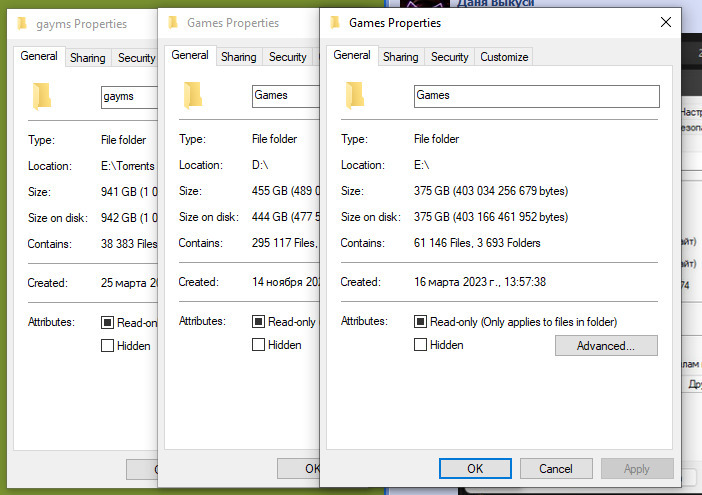The width and height of the screenshot is (702, 495).
Task: Select General tab in the front Games Properties window
Action: (x=352, y=55)
